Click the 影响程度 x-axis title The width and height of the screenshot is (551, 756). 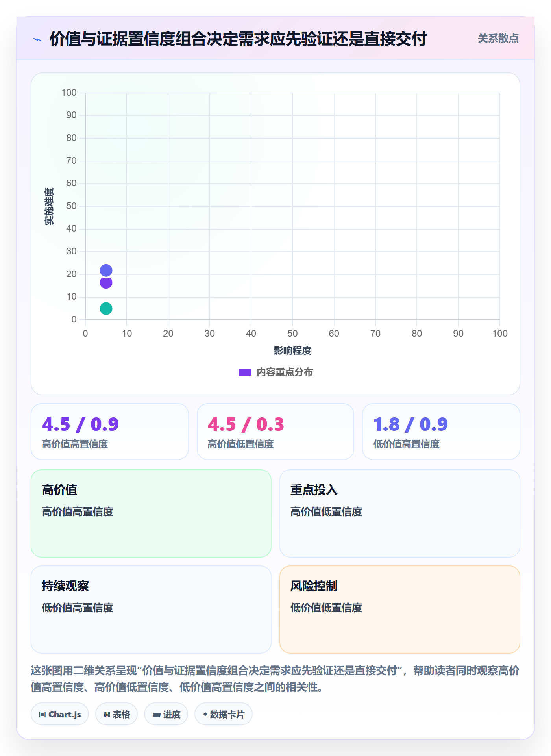click(292, 350)
